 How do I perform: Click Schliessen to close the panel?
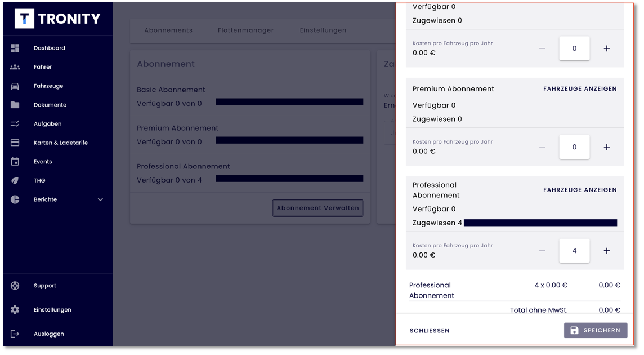tap(430, 331)
